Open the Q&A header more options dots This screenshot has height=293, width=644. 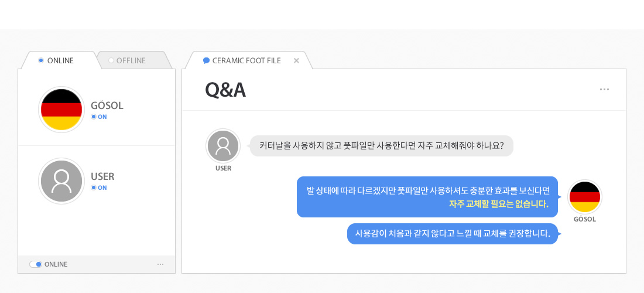tap(605, 90)
